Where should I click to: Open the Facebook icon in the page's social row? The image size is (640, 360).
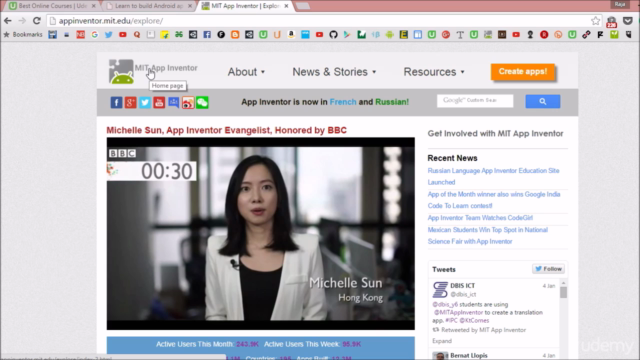coord(116,102)
